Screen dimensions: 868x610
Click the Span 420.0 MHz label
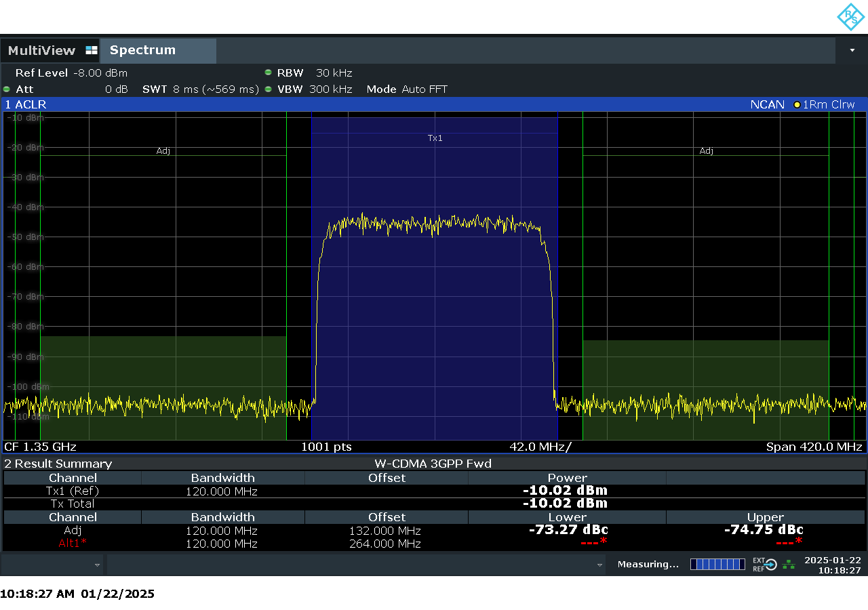[814, 447]
